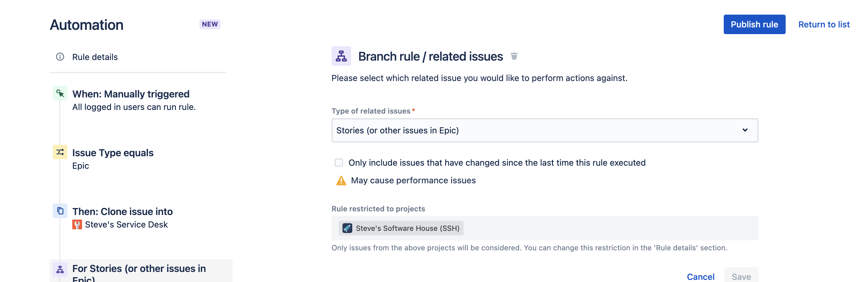Screen dimensions: 868x282
Task: Click the Return to list link
Action: 824,25
